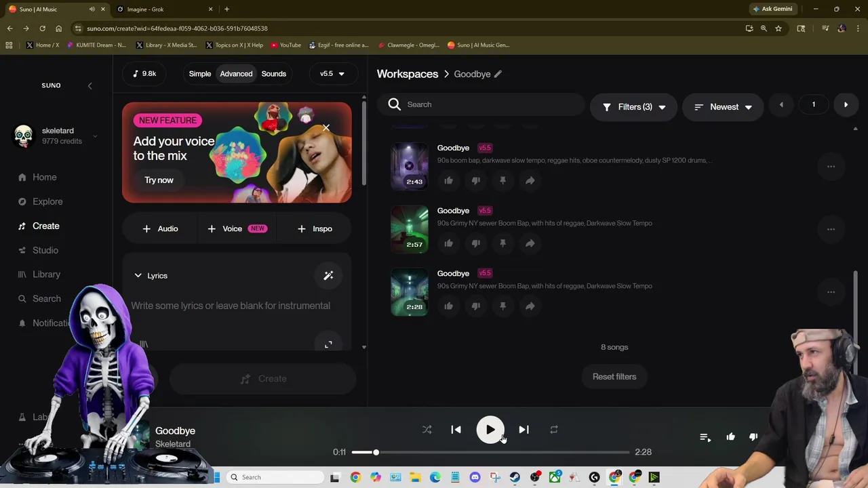This screenshot has height=488, width=868.
Task: Click the lyrics text input field
Action: (x=231, y=306)
